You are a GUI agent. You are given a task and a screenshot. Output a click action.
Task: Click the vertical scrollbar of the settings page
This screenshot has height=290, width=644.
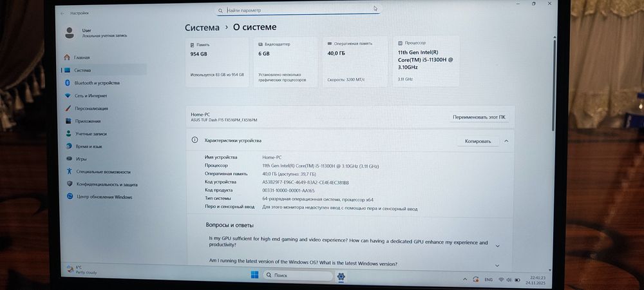(x=554, y=86)
